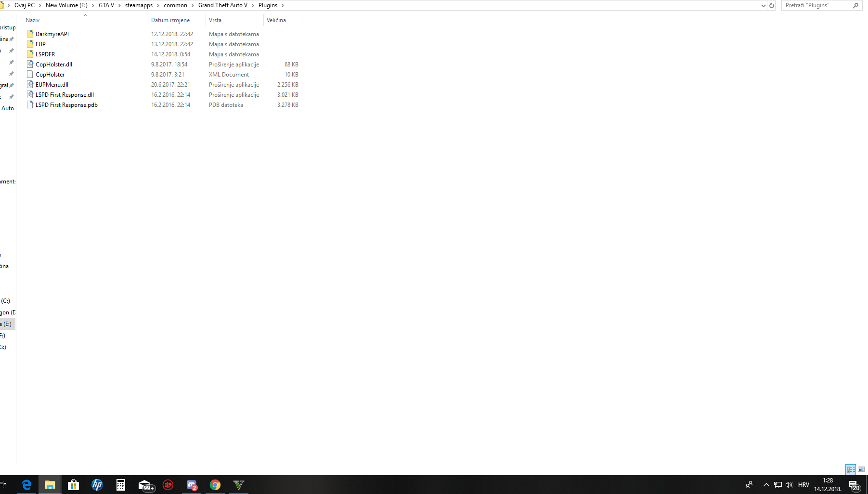The width and height of the screenshot is (868, 494).
Task: Select the (C:) drive in navigation pane
Action: click(x=5, y=301)
